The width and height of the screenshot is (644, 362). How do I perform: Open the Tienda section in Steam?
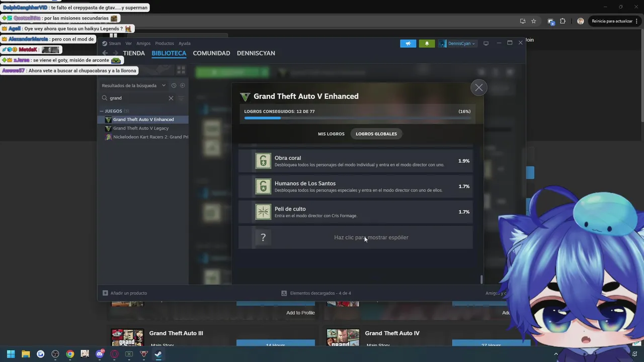134,53
